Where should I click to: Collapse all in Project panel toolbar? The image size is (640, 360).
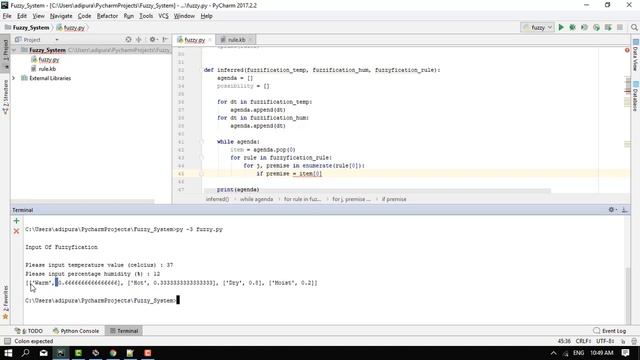pos(139,40)
